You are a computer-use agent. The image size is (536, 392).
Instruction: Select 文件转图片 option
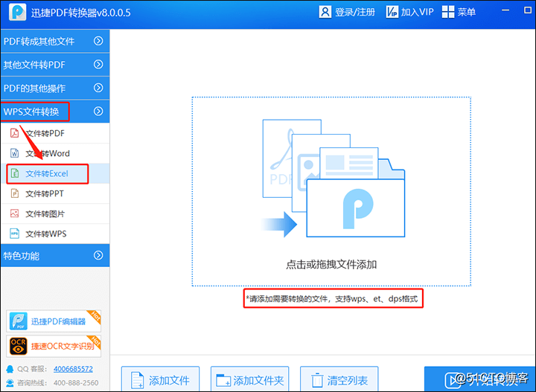(55, 213)
